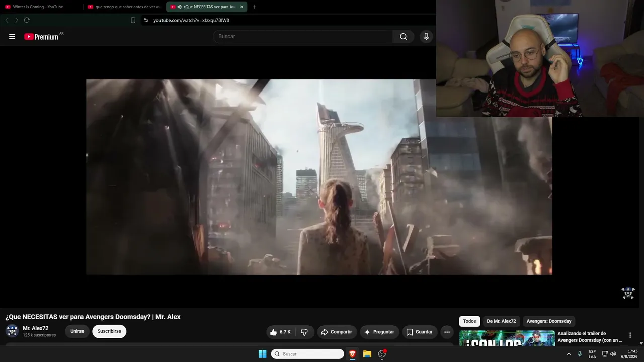Viewport: 644px width, 362px height.
Task: Open volume control in the system tray
Action: click(x=613, y=354)
